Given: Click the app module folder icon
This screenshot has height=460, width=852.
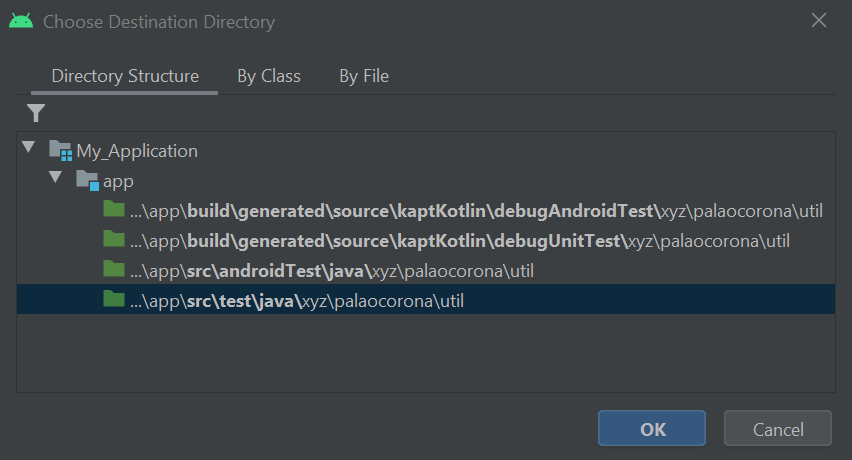Looking at the screenshot, I should pyautogui.click(x=88, y=181).
